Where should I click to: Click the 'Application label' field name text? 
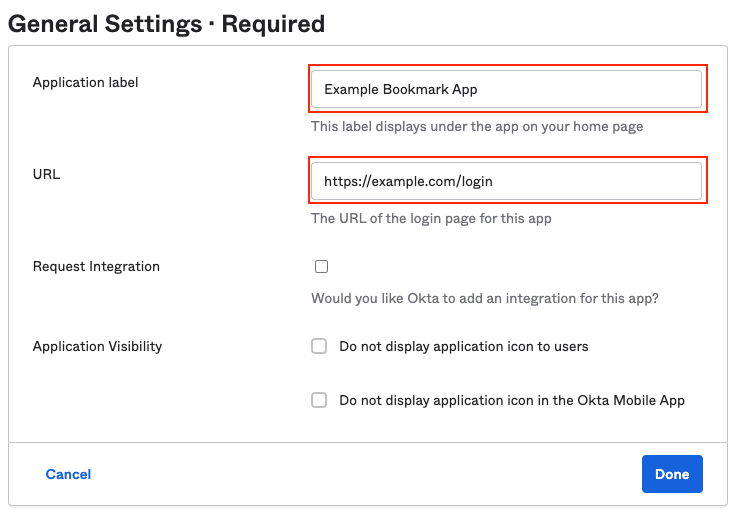point(85,83)
